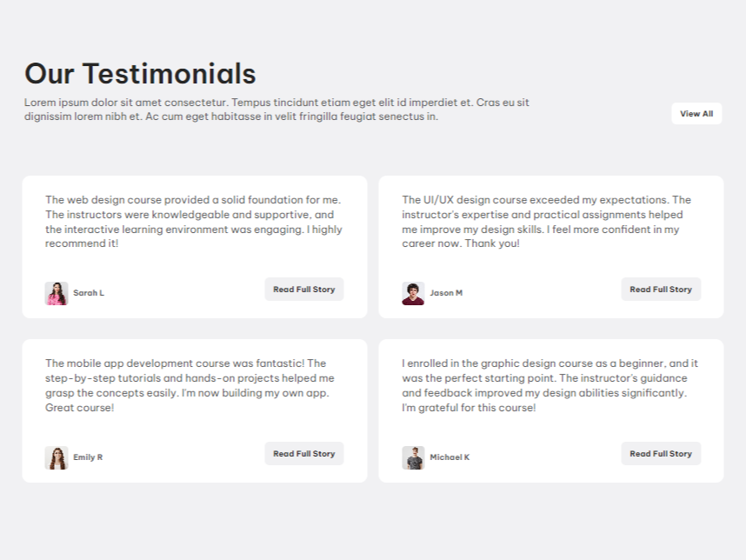
Task: Click the Our Testimonials heading
Action: [x=140, y=74]
